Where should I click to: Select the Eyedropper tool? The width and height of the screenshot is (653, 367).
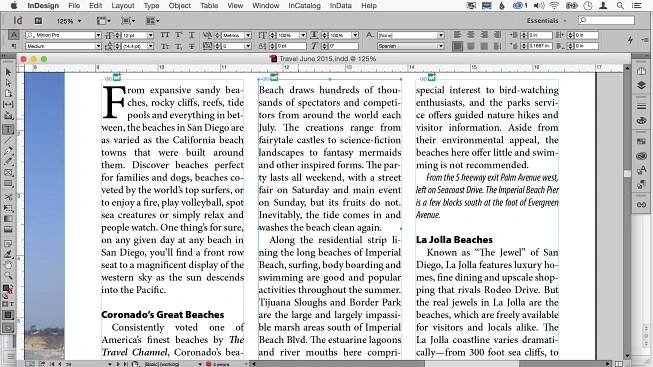pos(8,254)
